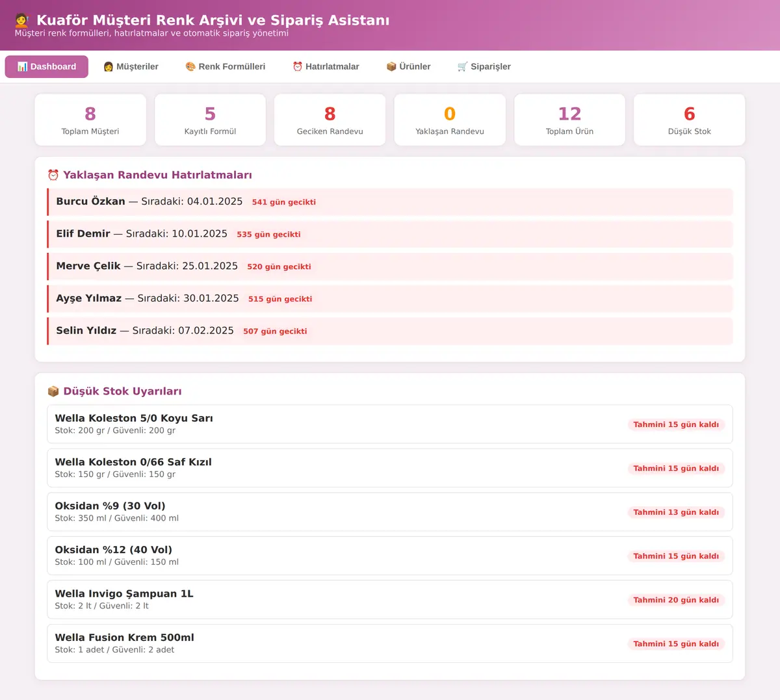
Task: Click the "535 gün gecikti" overdue badge
Action: tap(268, 235)
